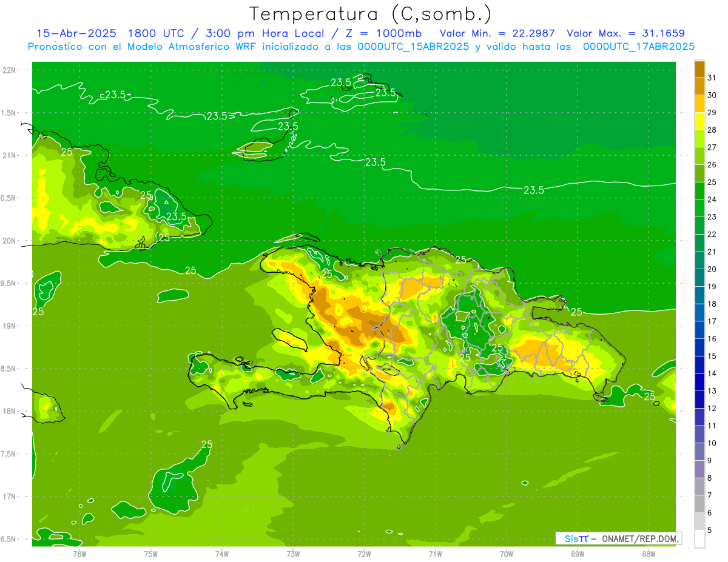Screen dimensions: 728x562
Task: Click the '72W' longitude axis label
Action: click(364, 554)
